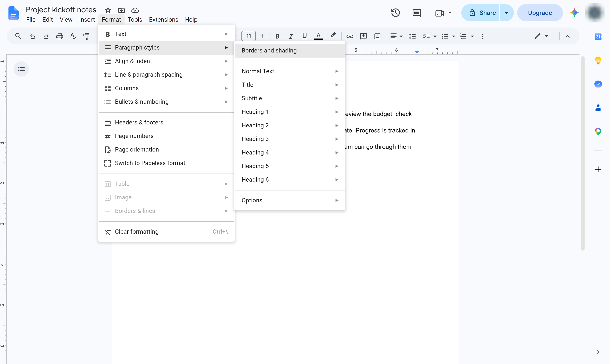Click the move to folder icon
Screen dimensions: 610x364
point(121,10)
